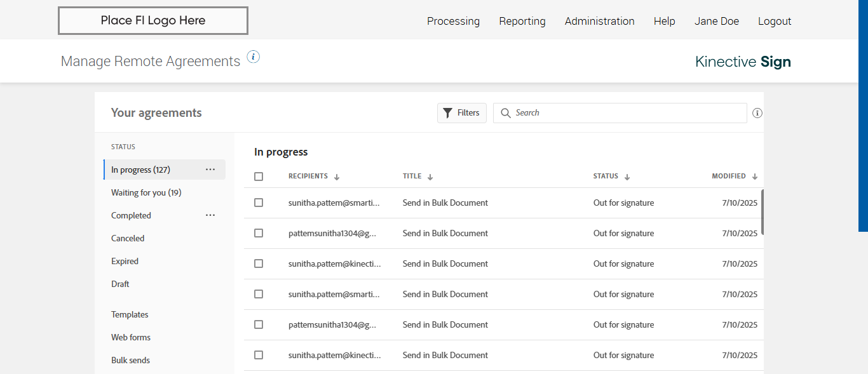Click the sort arrow next to Modified
Image resolution: width=868 pixels, height=374 pixels.
click(x=755, y=177)
